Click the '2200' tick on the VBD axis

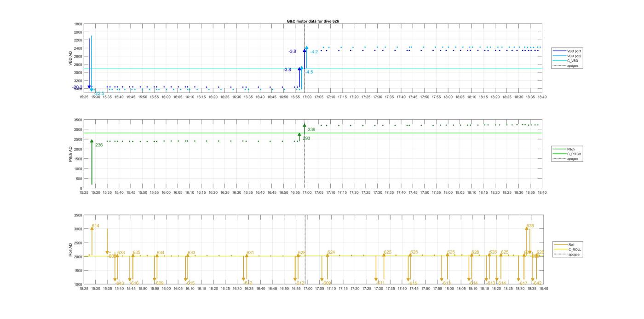coord(78,40)
